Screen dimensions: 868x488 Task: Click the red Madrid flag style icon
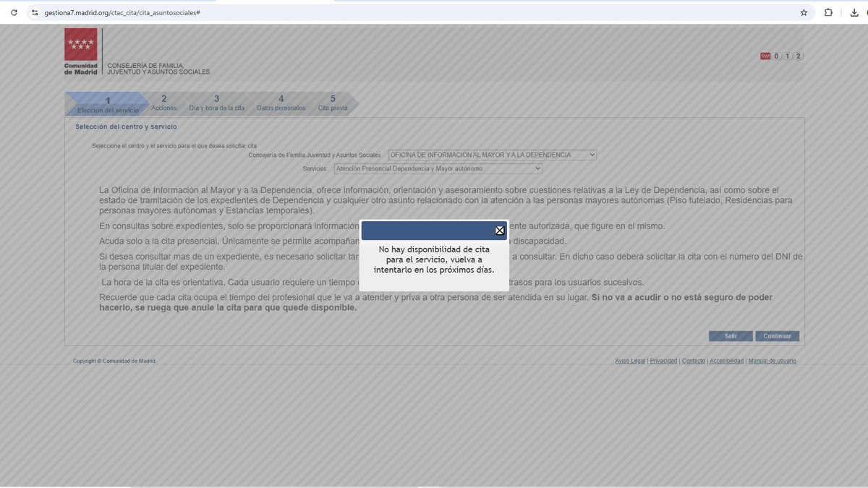coord(765,56)
